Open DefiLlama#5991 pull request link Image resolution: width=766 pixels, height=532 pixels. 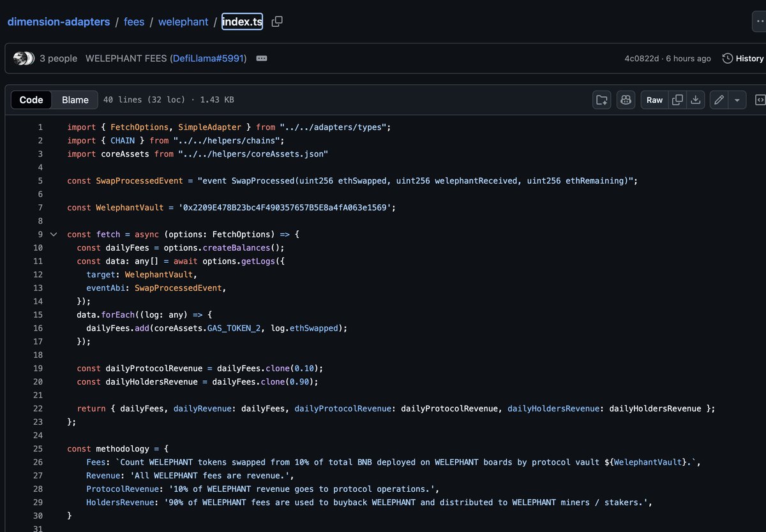pyautogui.click(x=208, y=58)
